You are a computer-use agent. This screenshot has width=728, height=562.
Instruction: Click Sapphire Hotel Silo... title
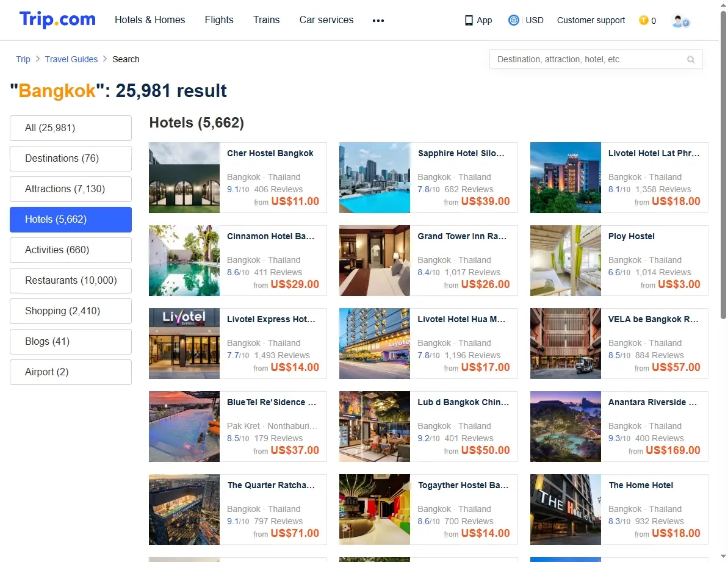point(461,154)
